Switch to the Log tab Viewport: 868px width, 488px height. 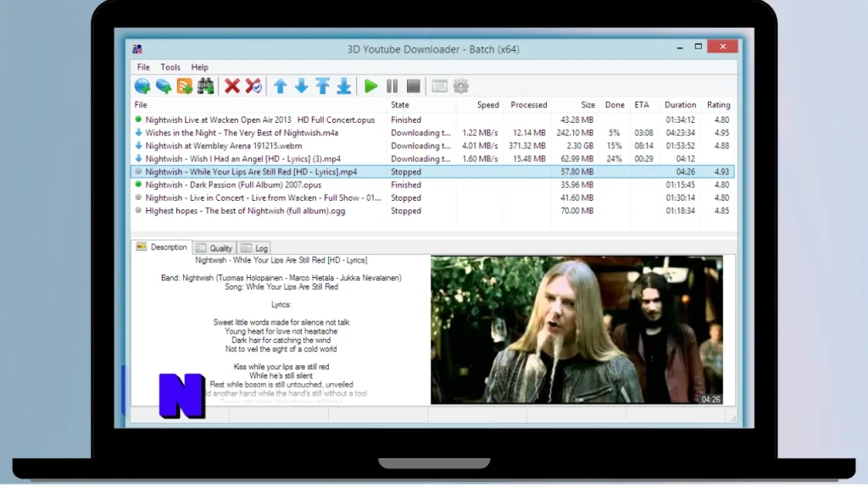pyautogui.click(x=254, y=248)
